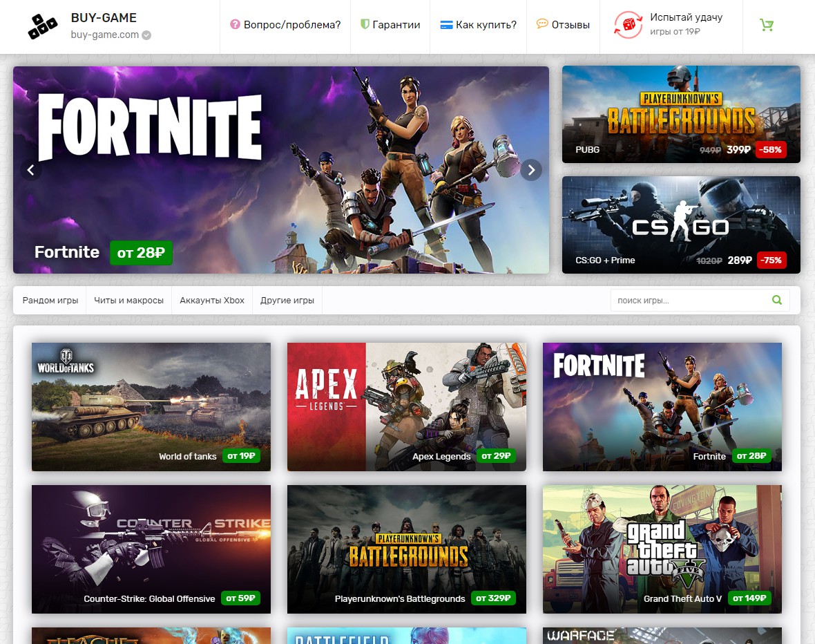Click the от 59₽ Counter-Strike price
Image resolution: width=815 pixels, height=644 pixels.
pos(240,598)
